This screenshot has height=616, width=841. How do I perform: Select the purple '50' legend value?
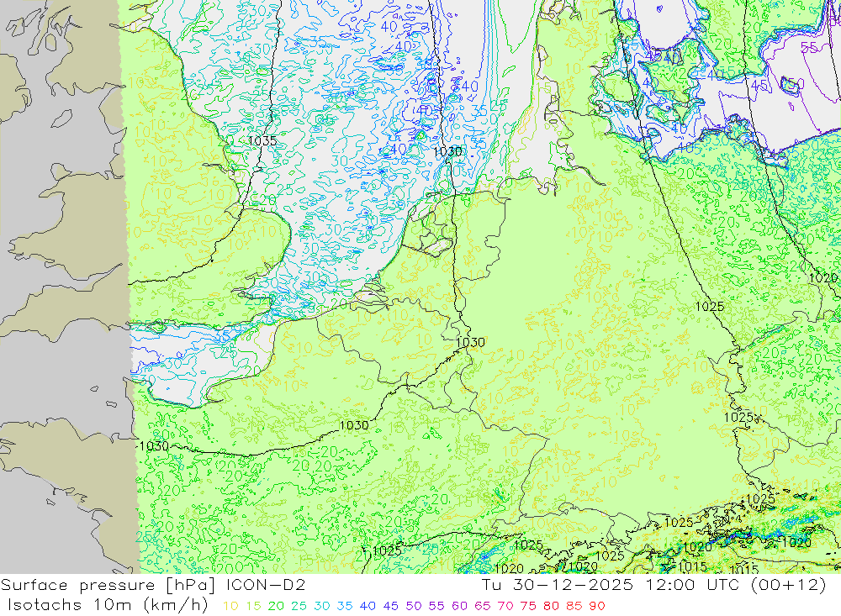coord(414,607)
